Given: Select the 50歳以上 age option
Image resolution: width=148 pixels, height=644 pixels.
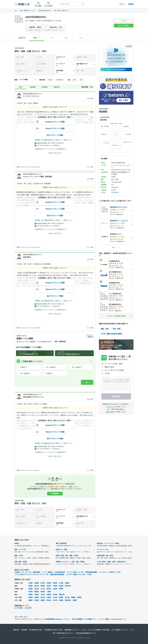Looking at the screenshot, I should coord(55,374).
